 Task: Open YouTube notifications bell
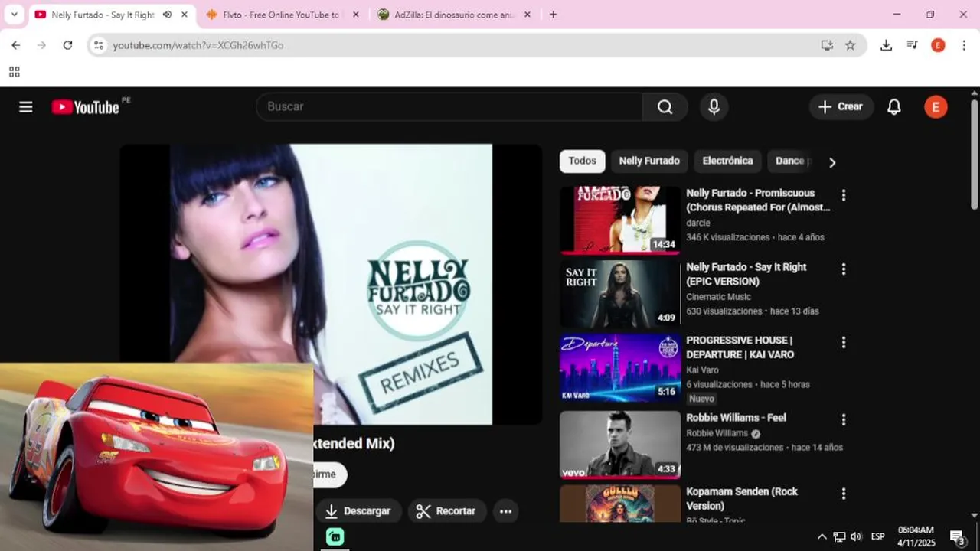(893, 107)
